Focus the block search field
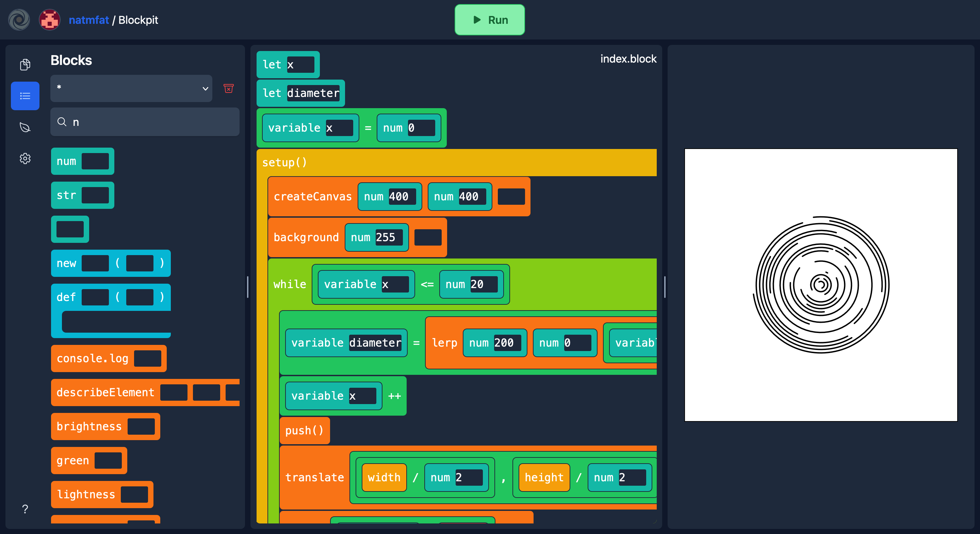 click(x=145, y=122)
